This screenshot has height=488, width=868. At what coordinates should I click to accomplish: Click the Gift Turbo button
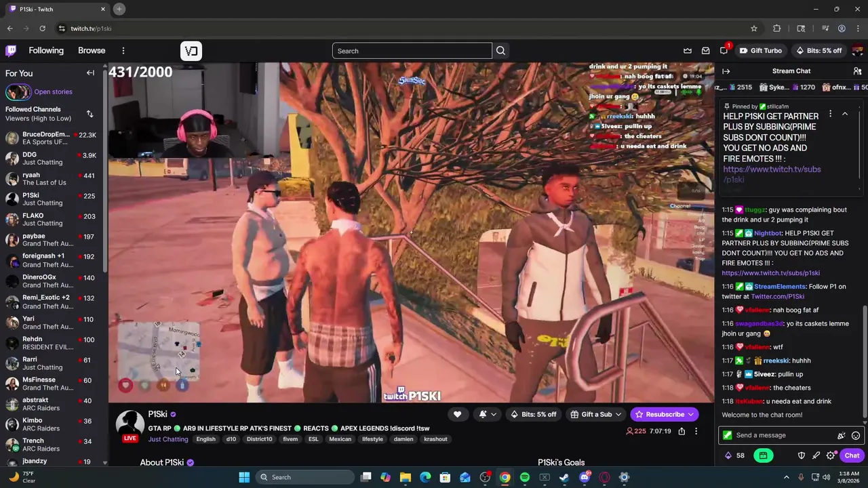pos(761,51)
